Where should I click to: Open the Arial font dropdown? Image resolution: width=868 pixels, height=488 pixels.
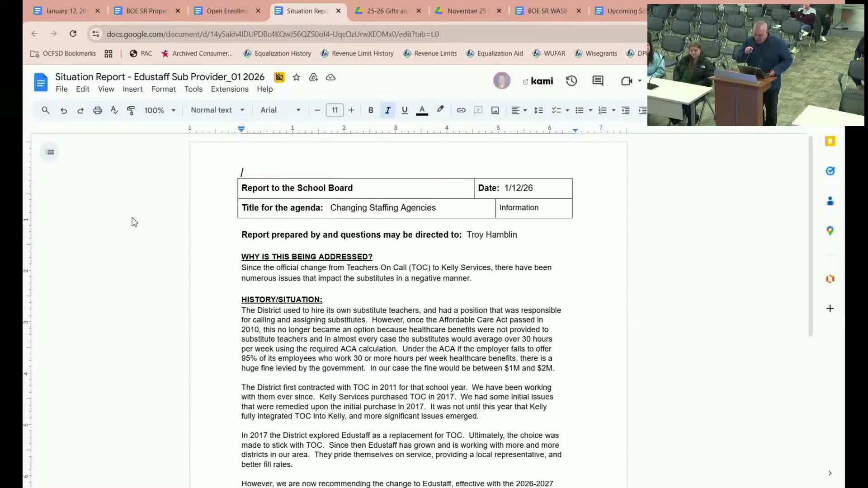pos(280,110)
